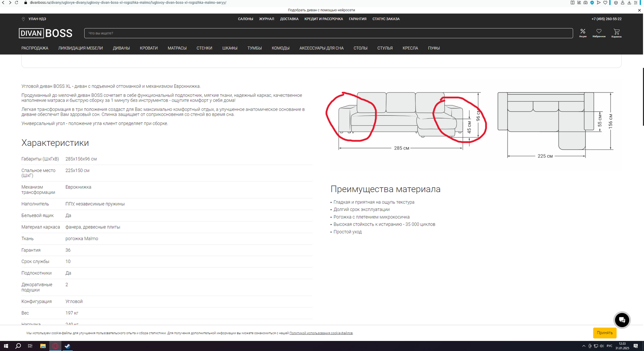Close the neural network banner
This screenshot has width=644, height=351.
pyautogui.click(x=639, y=10)
